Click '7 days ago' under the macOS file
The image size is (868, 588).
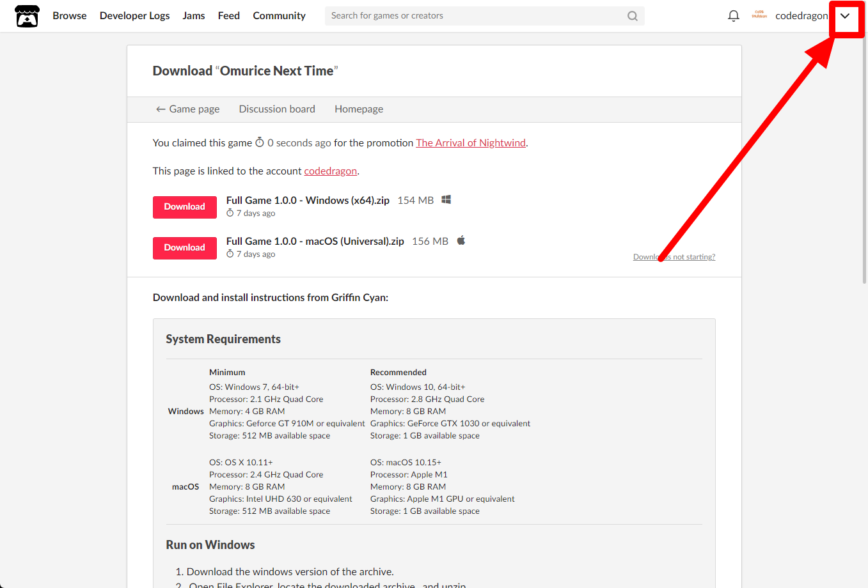(x=256, y=254)
